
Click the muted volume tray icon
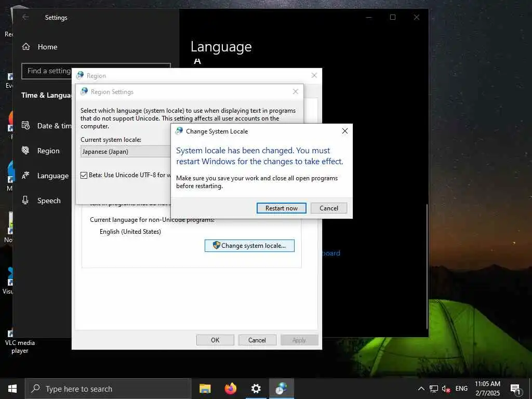(446, 389)
